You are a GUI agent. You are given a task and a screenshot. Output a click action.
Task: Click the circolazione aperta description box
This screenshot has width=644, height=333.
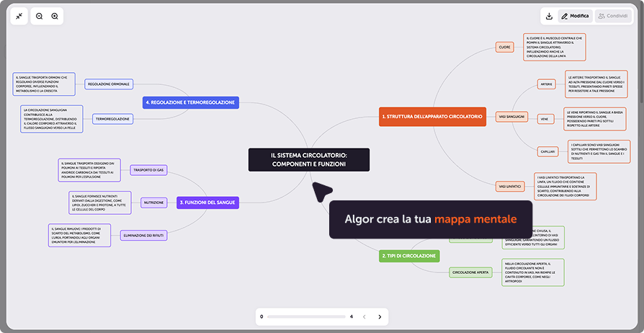tap(532, 272)
